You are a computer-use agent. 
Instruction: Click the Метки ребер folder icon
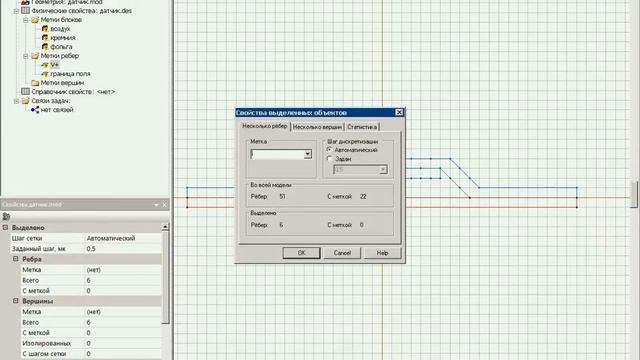pyautogui.click(x=35, y=56)
